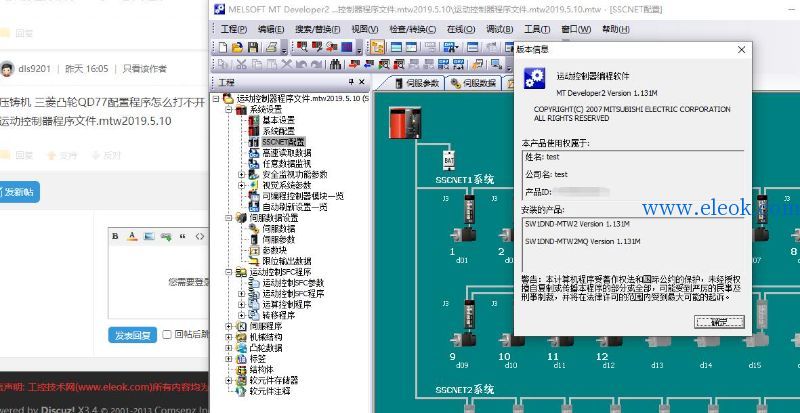The width and height of the screenshot is (800, 413).
Task: Click the Undo arrow icon in the toolbar
Action: (301, 64)
